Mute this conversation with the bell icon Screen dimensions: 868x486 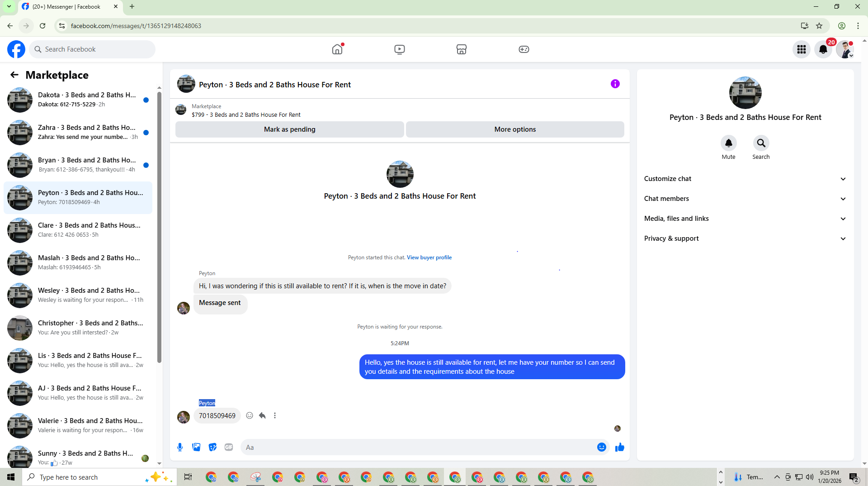(729, 143)
